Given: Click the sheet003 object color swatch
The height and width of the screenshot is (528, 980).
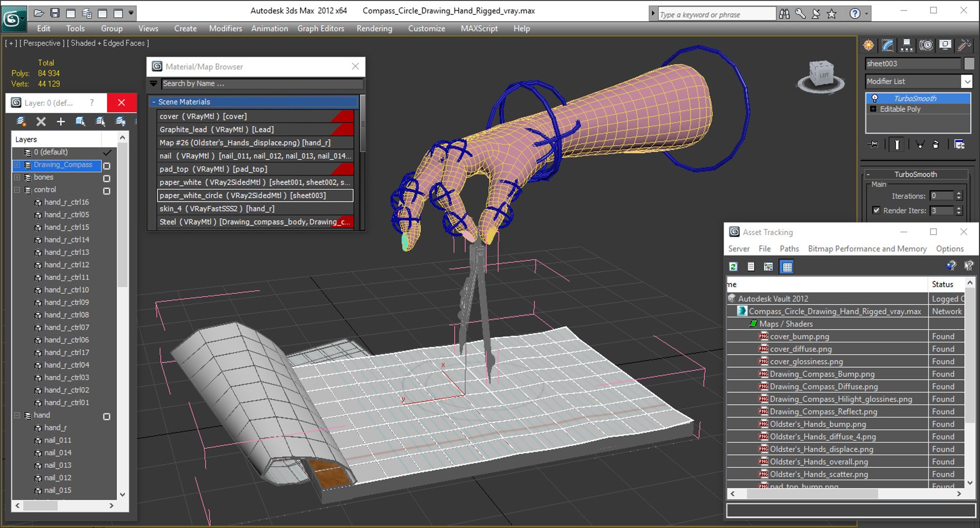Looking at the screenshot, I should pyautogui.click(x=969, y=63).
